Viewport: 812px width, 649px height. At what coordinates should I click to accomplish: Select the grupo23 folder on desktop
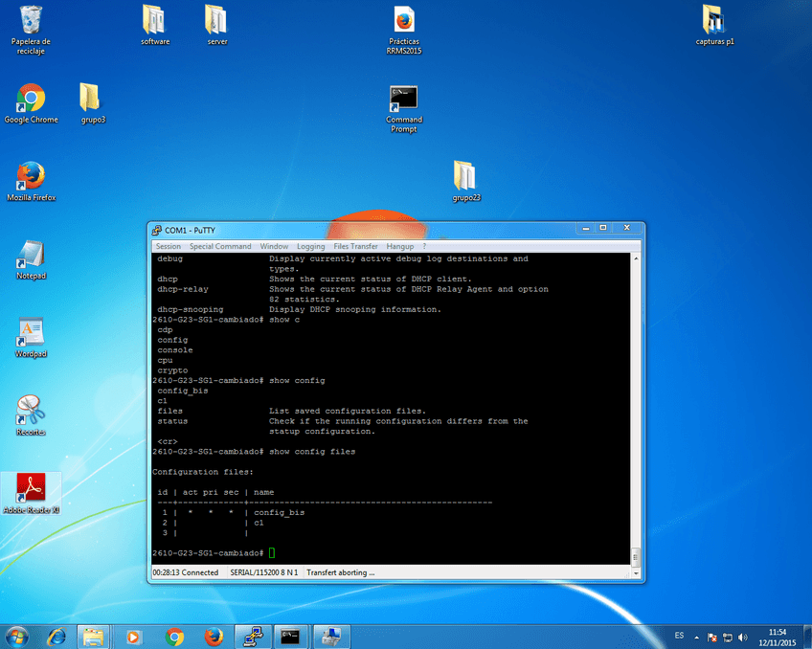click(465, 177)
